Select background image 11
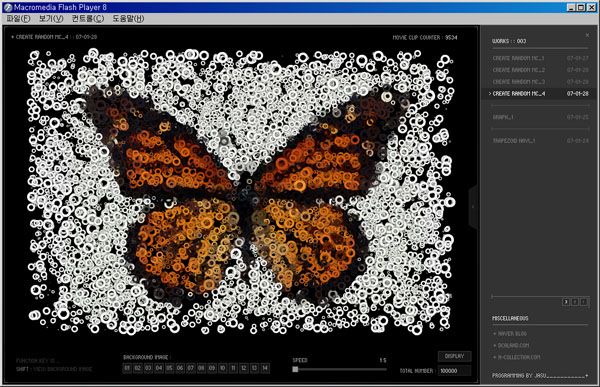This screenshot has width=600, height=387. (x=233, y=368)
